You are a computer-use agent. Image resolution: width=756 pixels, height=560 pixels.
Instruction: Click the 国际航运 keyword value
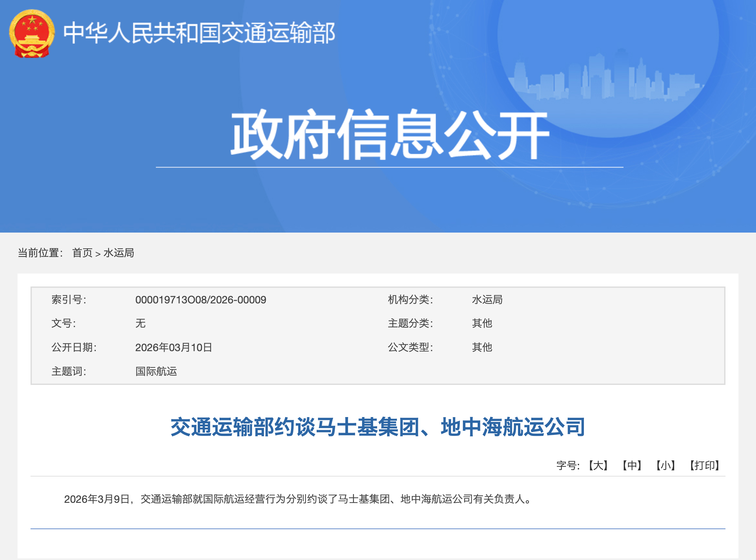156,372
